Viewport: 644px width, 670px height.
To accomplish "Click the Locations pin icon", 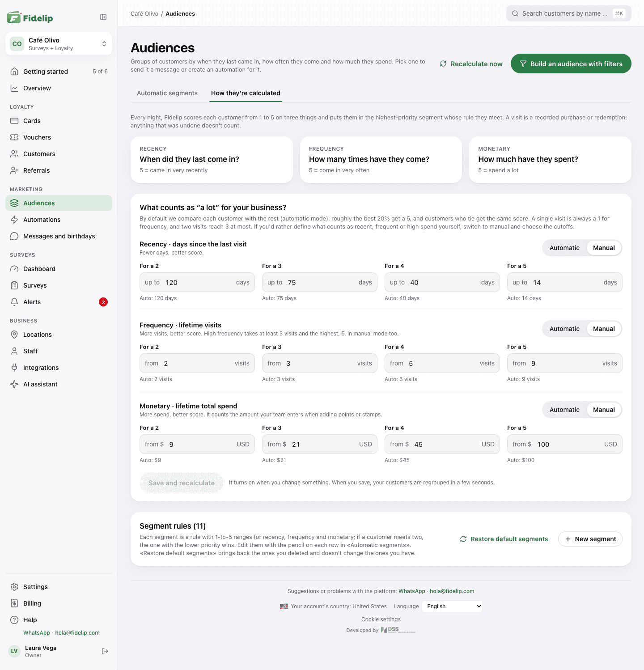I will (x=14, y=335).
